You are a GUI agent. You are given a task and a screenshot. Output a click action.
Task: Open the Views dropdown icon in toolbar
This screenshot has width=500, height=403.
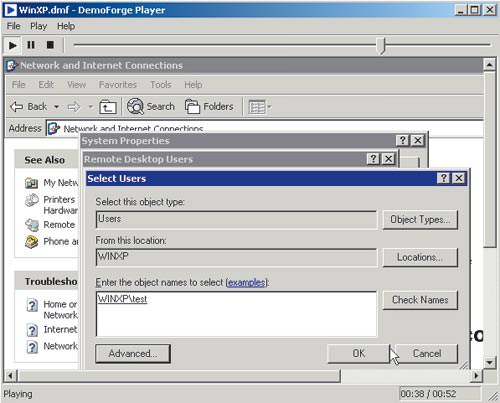click(x=260, y=107)
